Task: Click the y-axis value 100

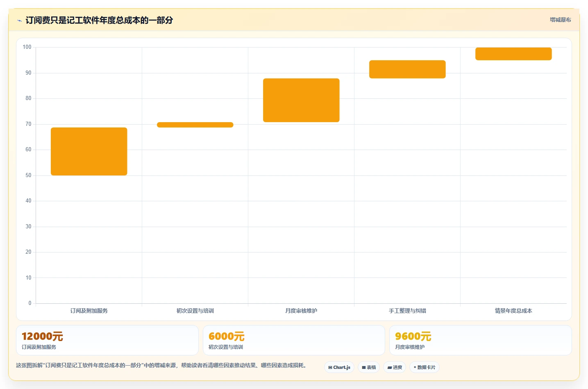Action: pos(27,47)
